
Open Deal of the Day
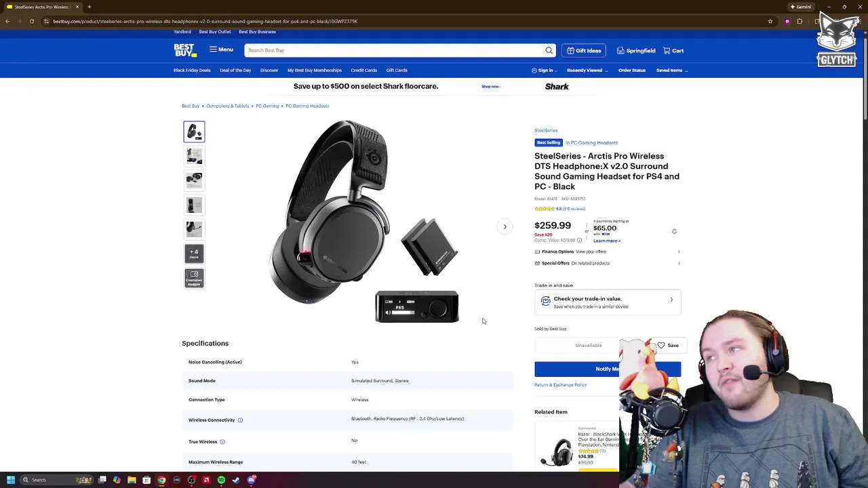(235, 70)
